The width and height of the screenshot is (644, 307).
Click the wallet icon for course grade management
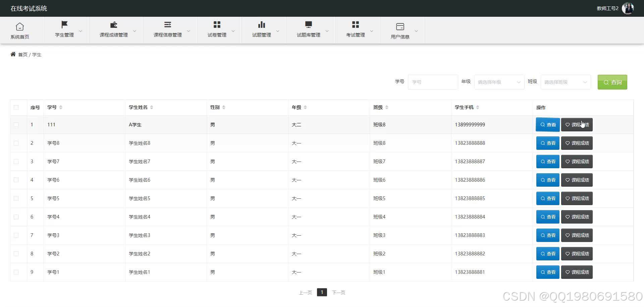click(x=114, y=24)
